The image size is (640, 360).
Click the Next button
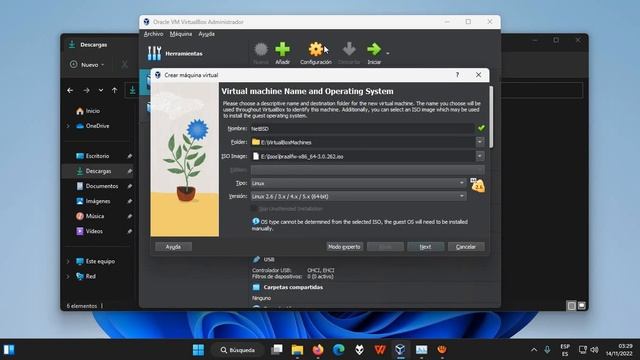point(425,247)
